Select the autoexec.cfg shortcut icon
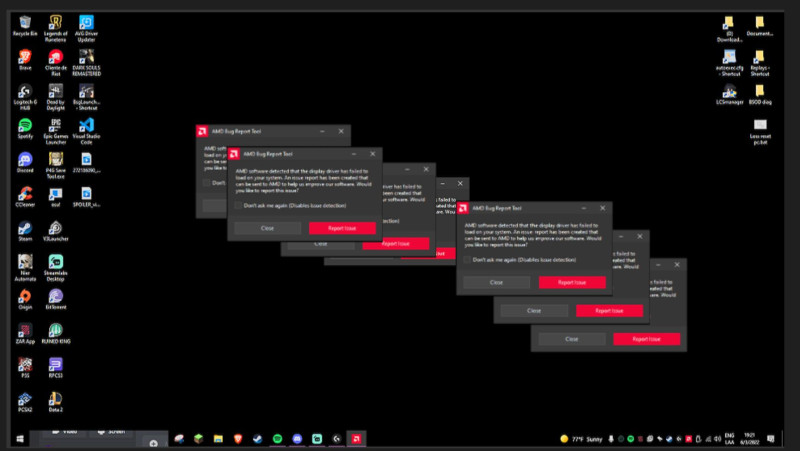The width and height of the screenshot is (800, 451). (x=730, y=63)
